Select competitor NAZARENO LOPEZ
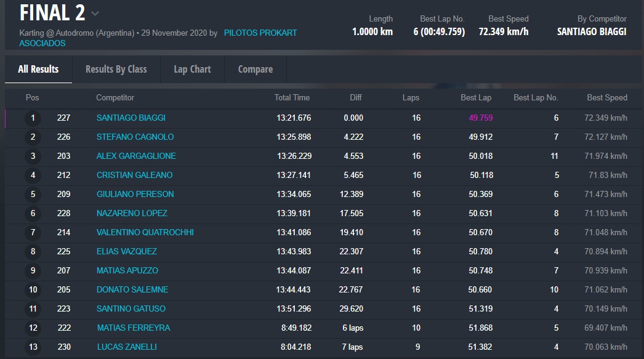 [132, 213]
